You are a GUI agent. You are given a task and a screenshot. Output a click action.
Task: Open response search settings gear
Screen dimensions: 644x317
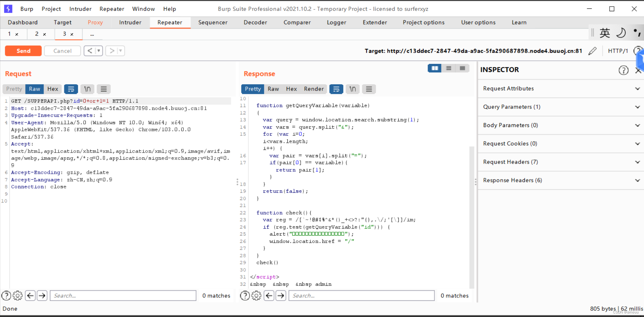tap(256, 296)
